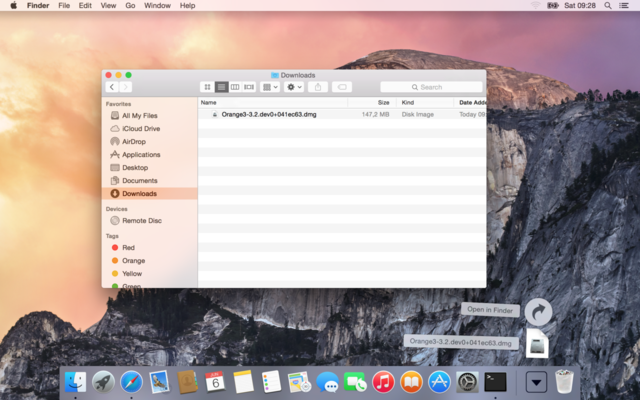Open System Preferences gear in Dock
This screenshot has width=640, height=400.
(467, 382)
